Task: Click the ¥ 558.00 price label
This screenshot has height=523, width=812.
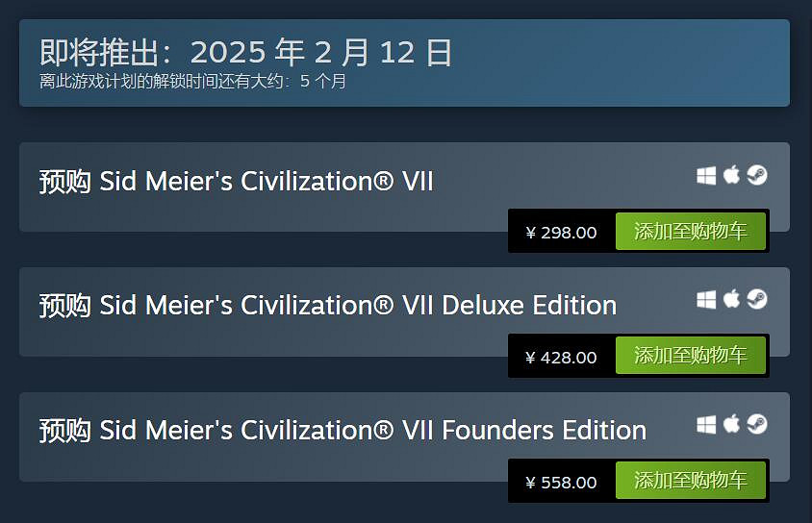Action: [561, 483]
